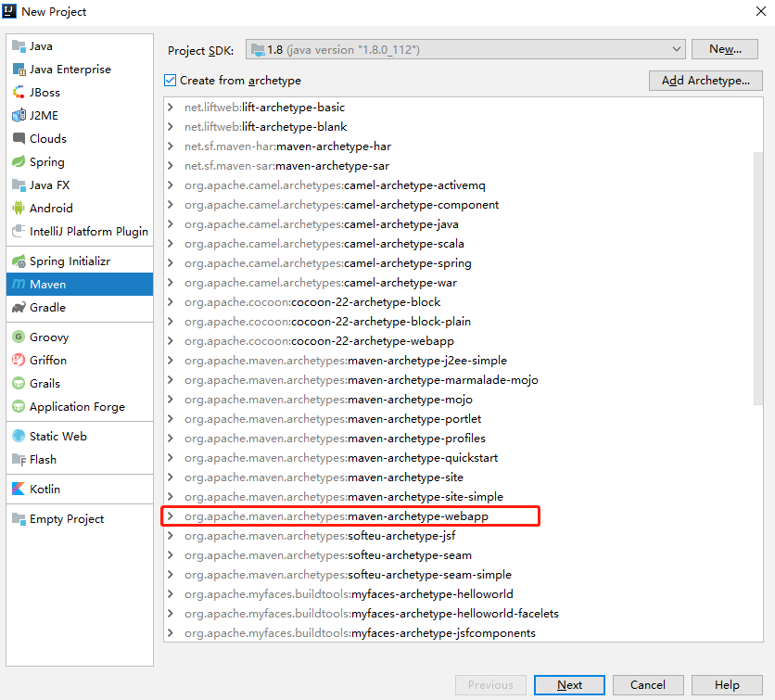Select camel-archetype-spring archetype

[327, 263]
